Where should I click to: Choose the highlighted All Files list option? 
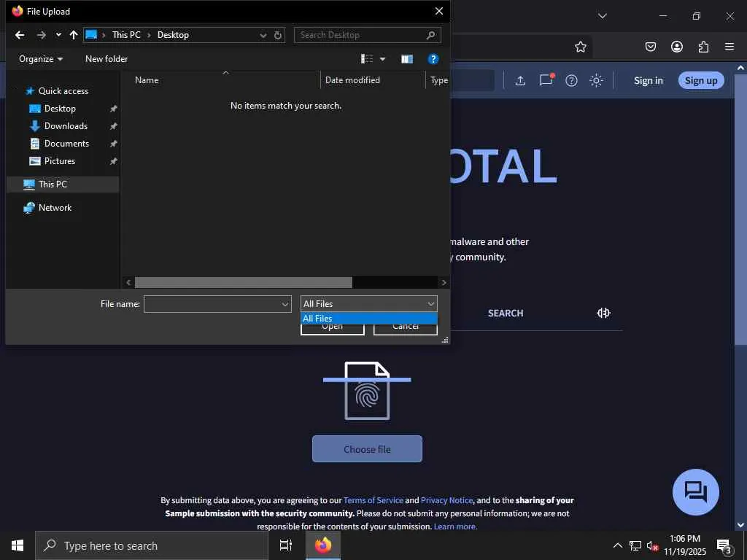point(368,319)
